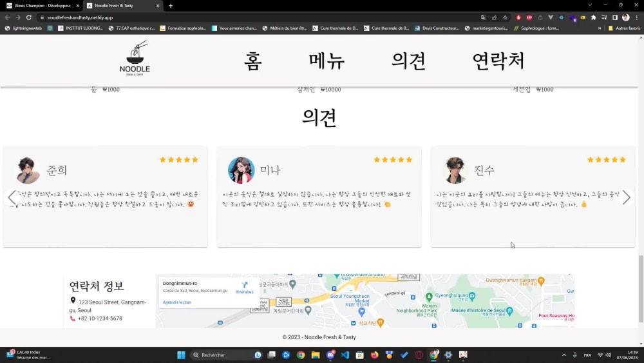The width and height of the screenshot is (644, 363).
Task: Switch to the Alexis Champion browser tab
Action: click(x=43, y=6)
